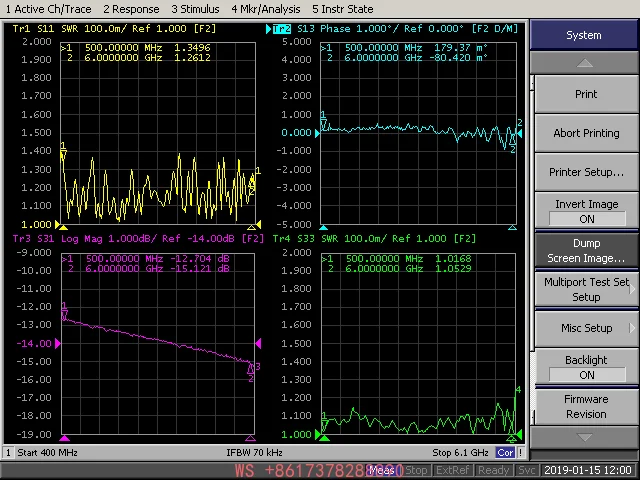640x480 pixels.
Task: Open the Instr State menu
Action: pyautogui.click(x=342, y=9)
